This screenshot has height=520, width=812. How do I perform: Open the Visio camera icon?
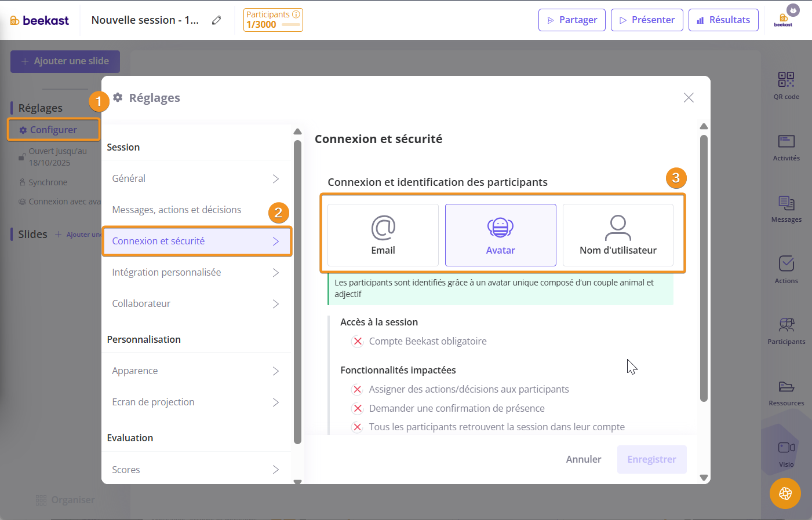click(x=786, y=448)
